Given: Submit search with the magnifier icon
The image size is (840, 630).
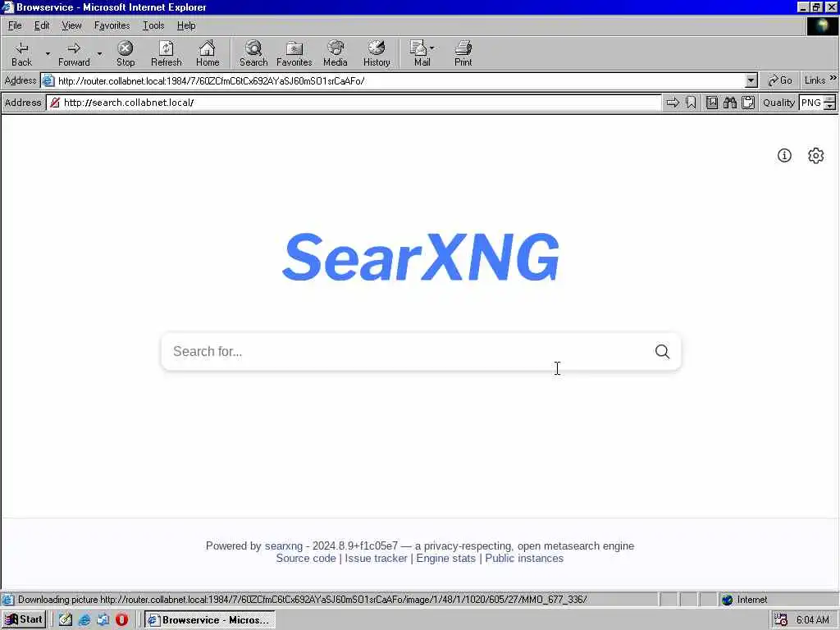Looking at the screenshot, I should 662,351.
